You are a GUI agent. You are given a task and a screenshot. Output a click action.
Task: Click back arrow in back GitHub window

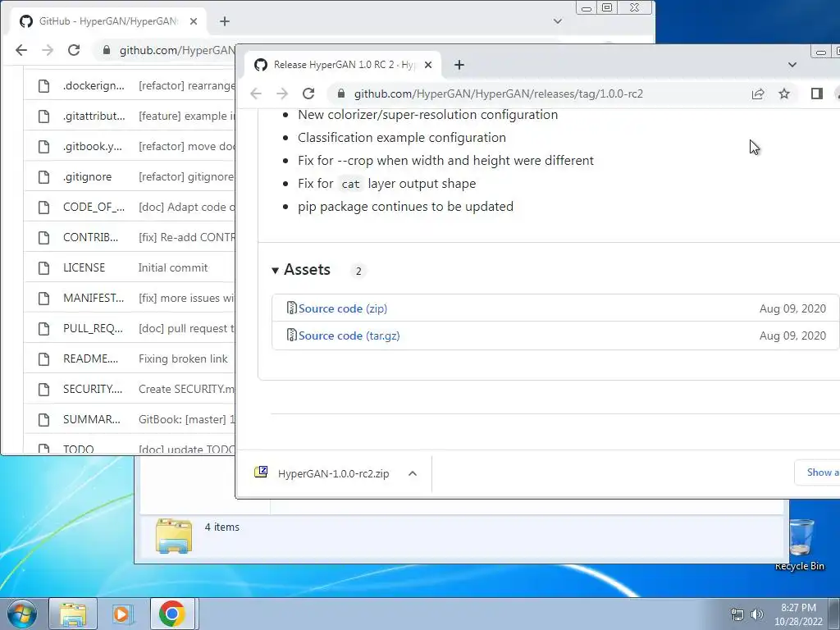[21, 50]
